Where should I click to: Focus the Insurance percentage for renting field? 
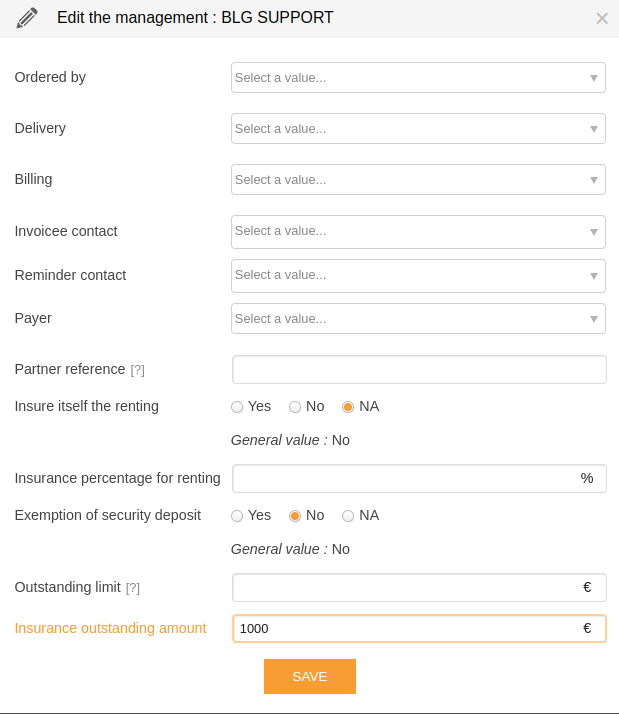pyautogui.click(x=419, y=478)
